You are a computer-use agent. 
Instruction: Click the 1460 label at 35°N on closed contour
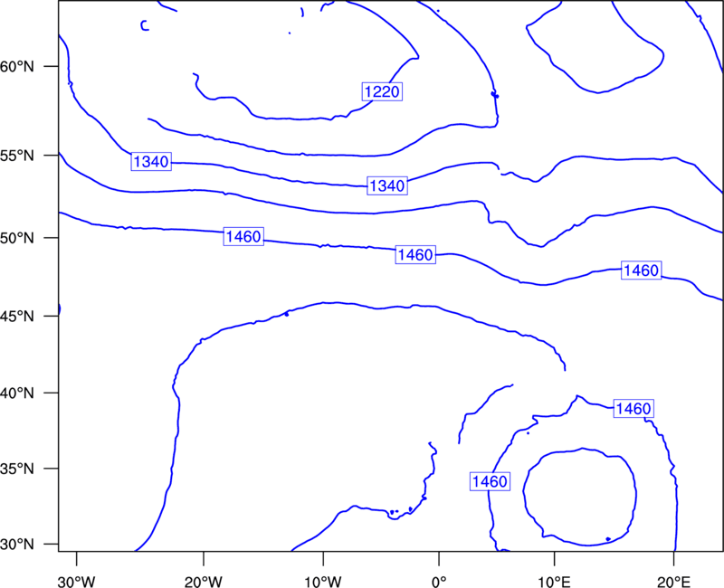tap(490, 481)
